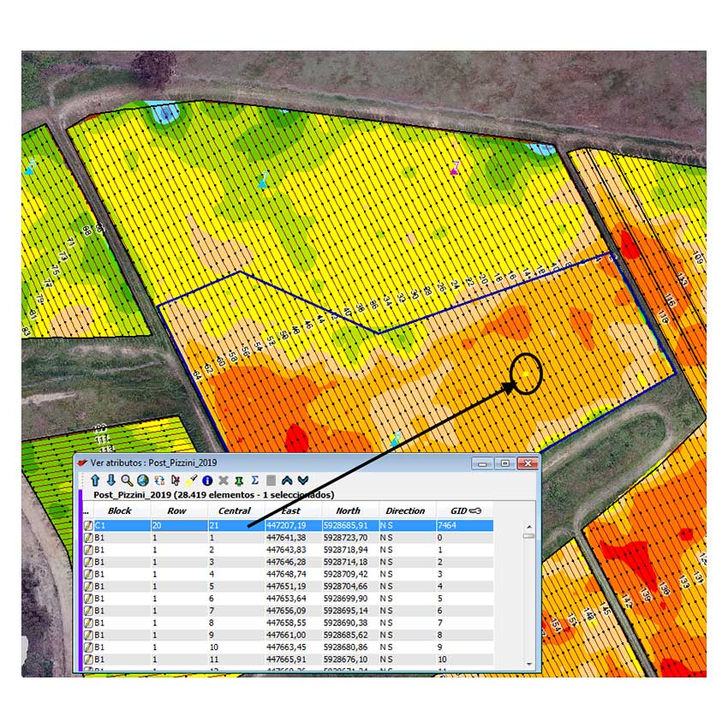Viewport: 728px width, 728px height.
Task: Click the GID key column header
Action: (464, 510)
